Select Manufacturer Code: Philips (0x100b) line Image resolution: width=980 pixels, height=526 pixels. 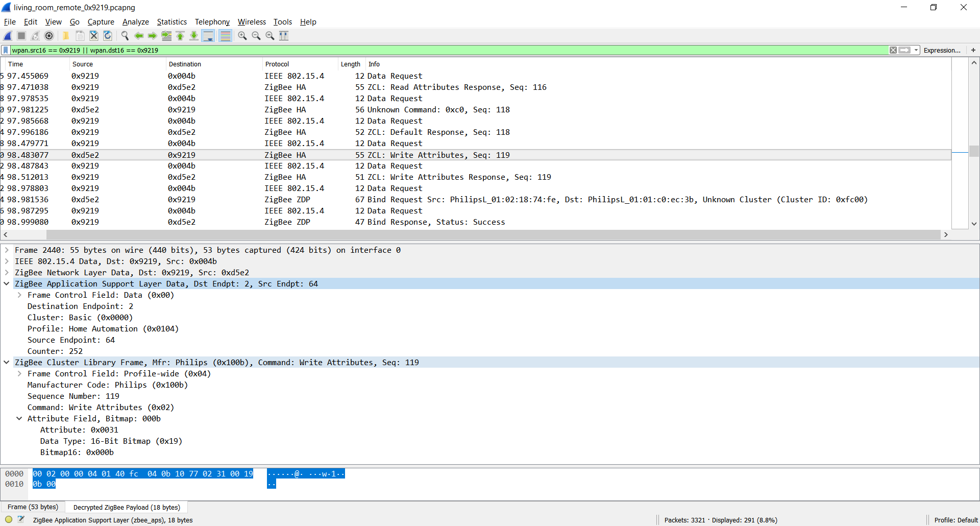tap(108, 385)
